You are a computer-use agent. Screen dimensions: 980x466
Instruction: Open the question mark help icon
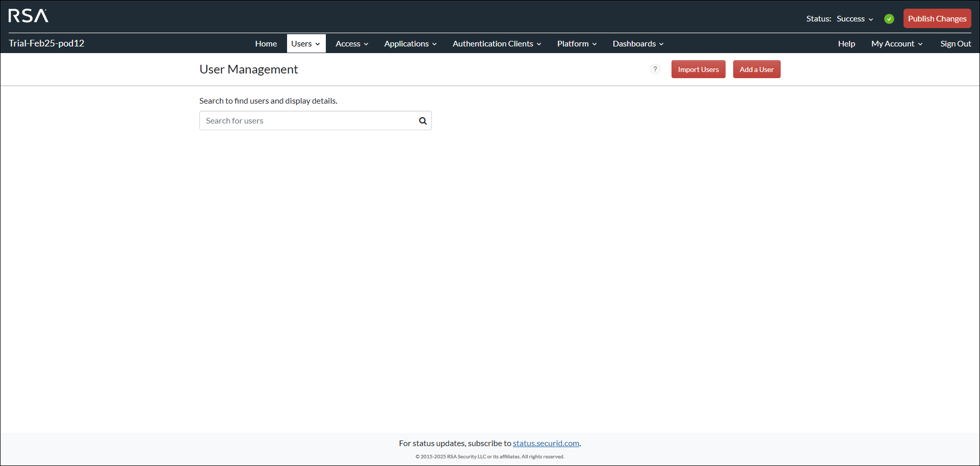(x=655, y=69)
